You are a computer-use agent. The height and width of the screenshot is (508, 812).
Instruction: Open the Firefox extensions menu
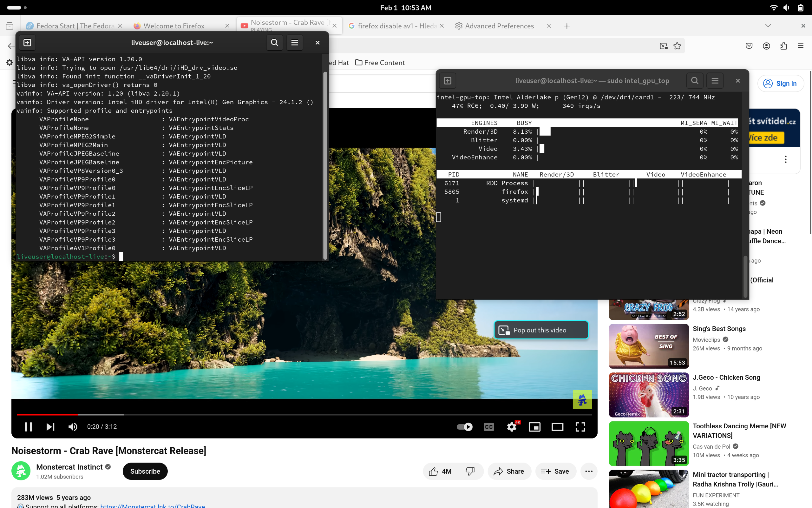point(783,46)
